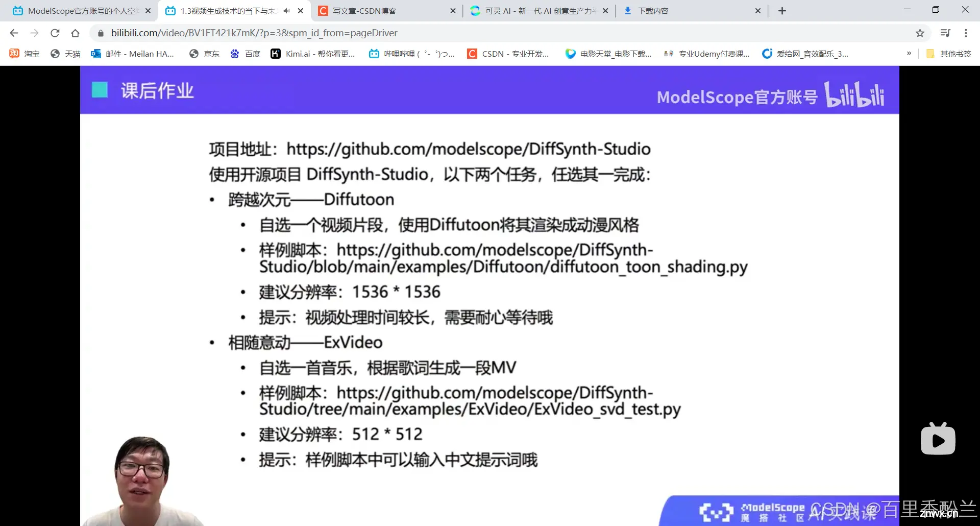980x526 pixels.
Task: Click the 视频处理时间较长 hint line
Action: click(406, 318)
